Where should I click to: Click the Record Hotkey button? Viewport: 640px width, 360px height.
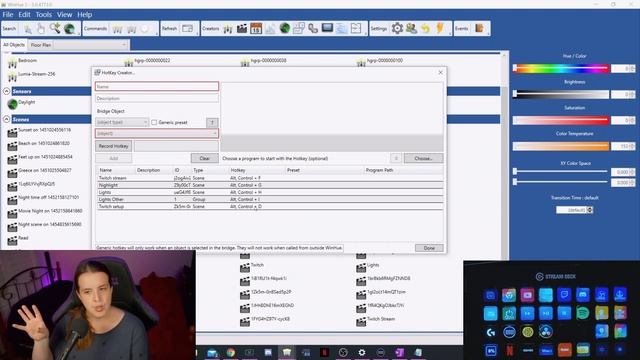(x=113, y=146)
